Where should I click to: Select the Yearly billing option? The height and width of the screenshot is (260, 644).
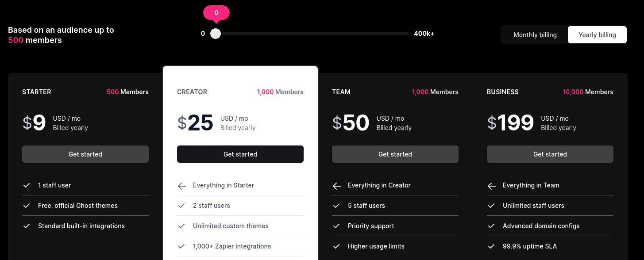coord(597,35)
